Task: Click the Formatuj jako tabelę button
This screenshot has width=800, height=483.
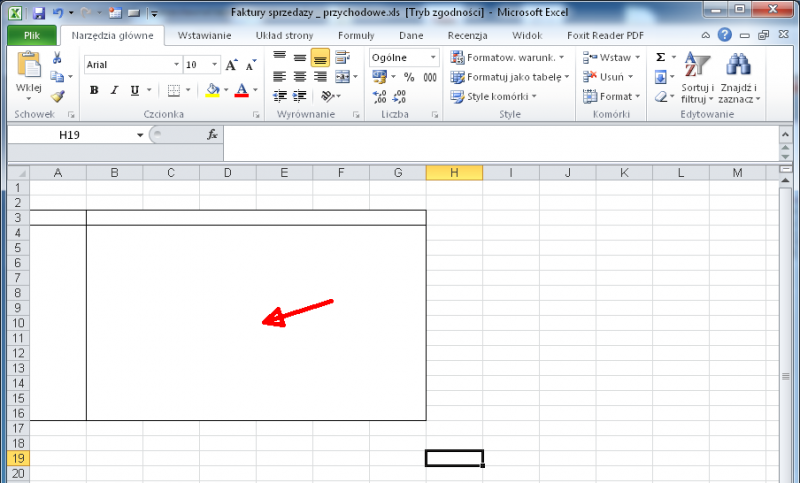Action: coord(509,77)
